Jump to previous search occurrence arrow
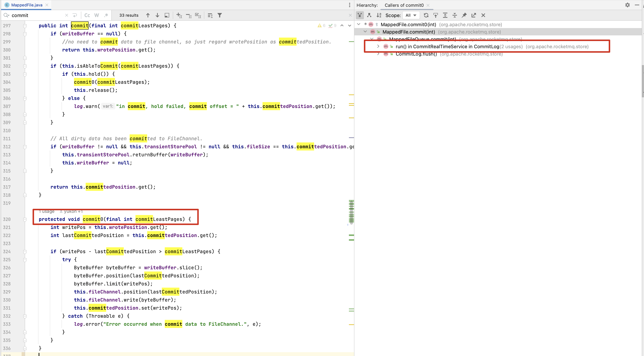This screenshot has width=644, height=356. tap(148, 15)
